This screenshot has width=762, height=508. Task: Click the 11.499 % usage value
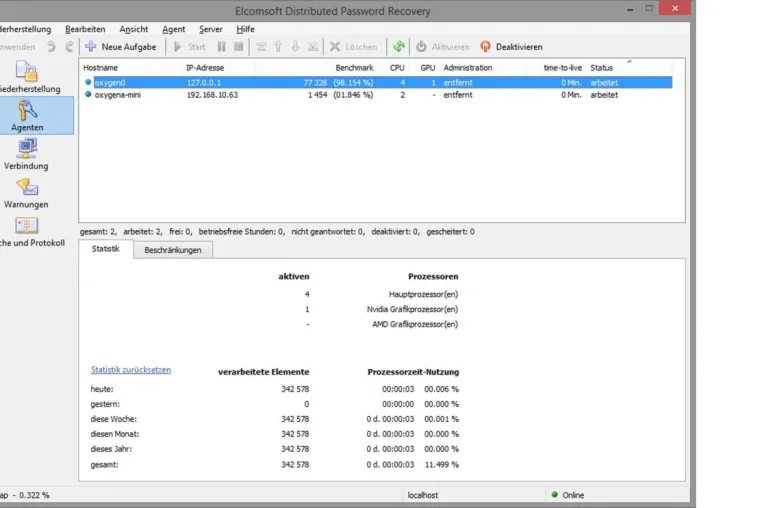441,465
